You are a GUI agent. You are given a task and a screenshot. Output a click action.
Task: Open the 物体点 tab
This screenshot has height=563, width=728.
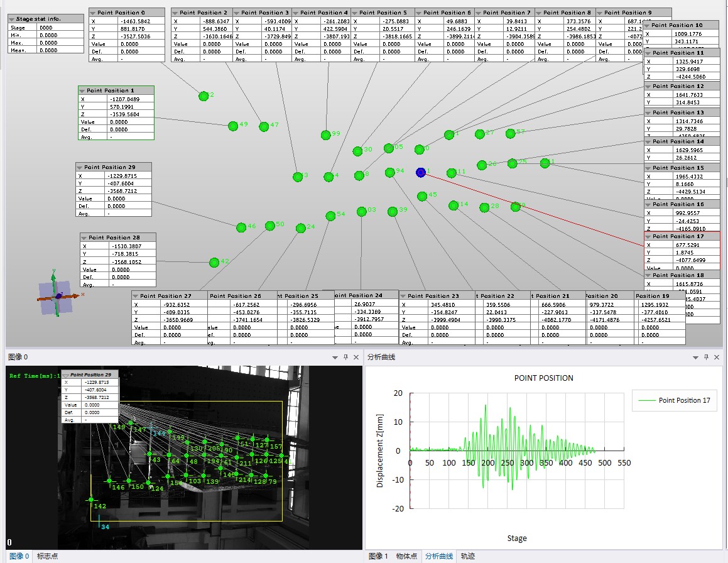tap(406, 556)
